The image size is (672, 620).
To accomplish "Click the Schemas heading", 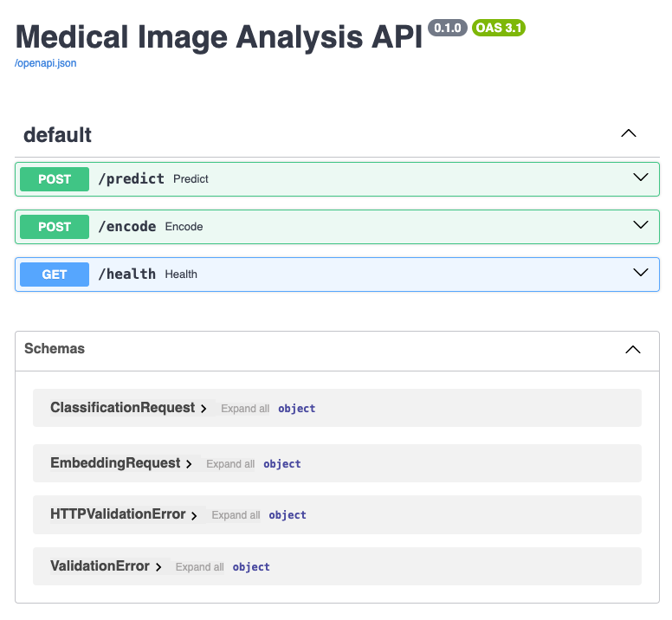I will coord(55,348).
